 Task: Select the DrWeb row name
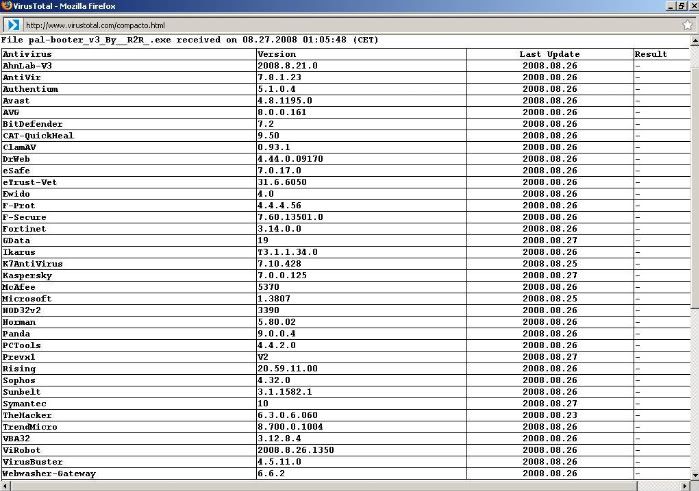click(x=16, y=159)
